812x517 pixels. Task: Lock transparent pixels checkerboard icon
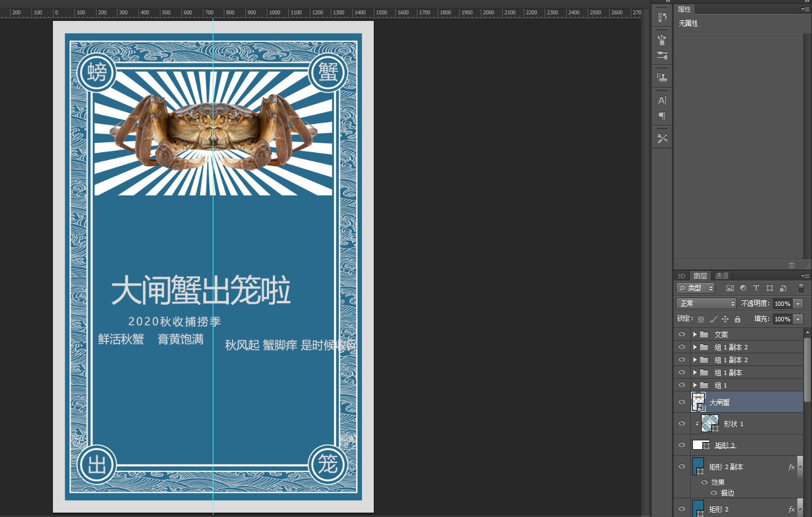coord(701,319)
